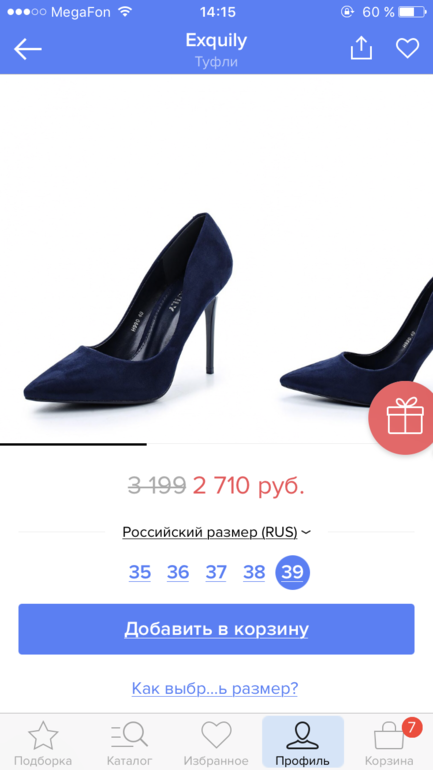
Task: Open Избранное heart tab
Action: point(216,743)
